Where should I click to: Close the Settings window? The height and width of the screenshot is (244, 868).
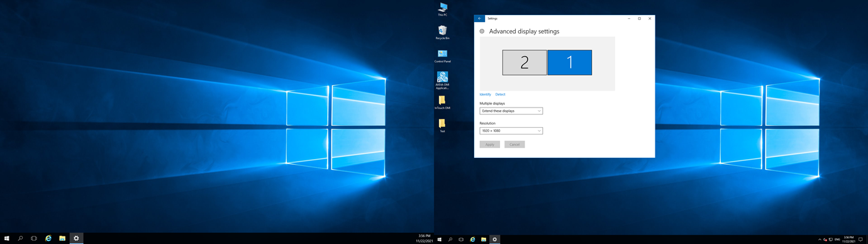coord(650,18)
